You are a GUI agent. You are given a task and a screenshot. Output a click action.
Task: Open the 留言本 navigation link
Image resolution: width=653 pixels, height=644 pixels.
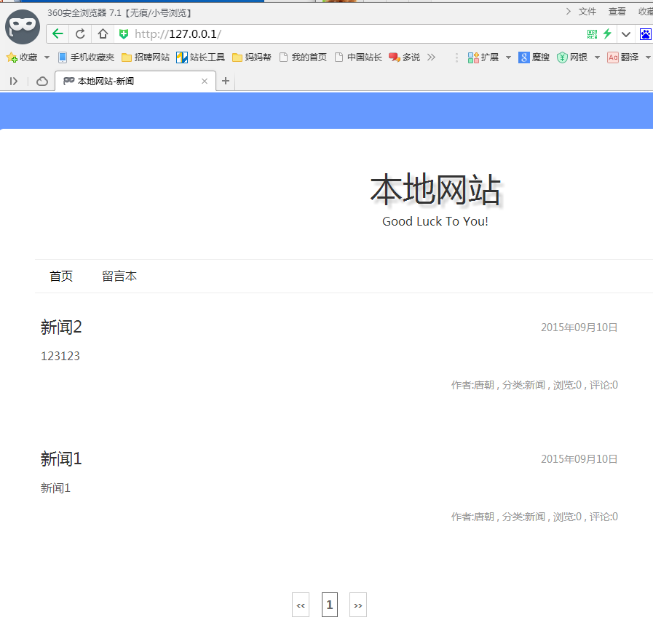119,277
